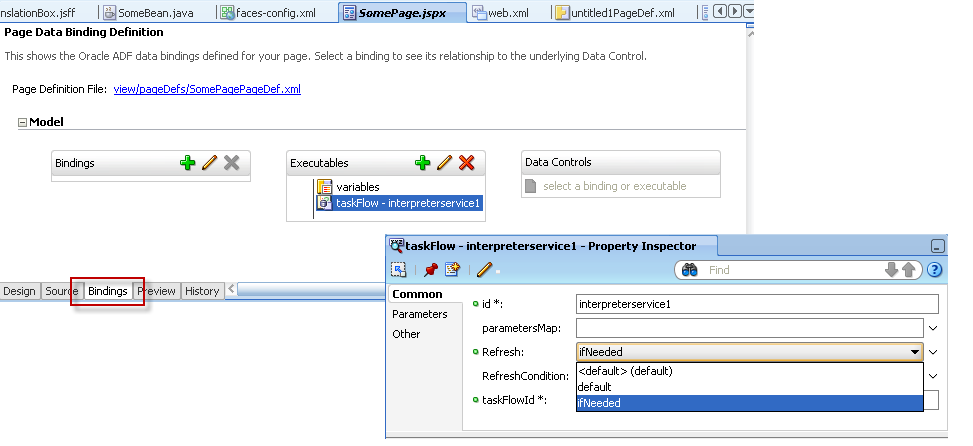The image size is (973, 446).
Task: Click the selection cursor icon in Property Inspector toolbar
Action: click(x=398, y=270)
